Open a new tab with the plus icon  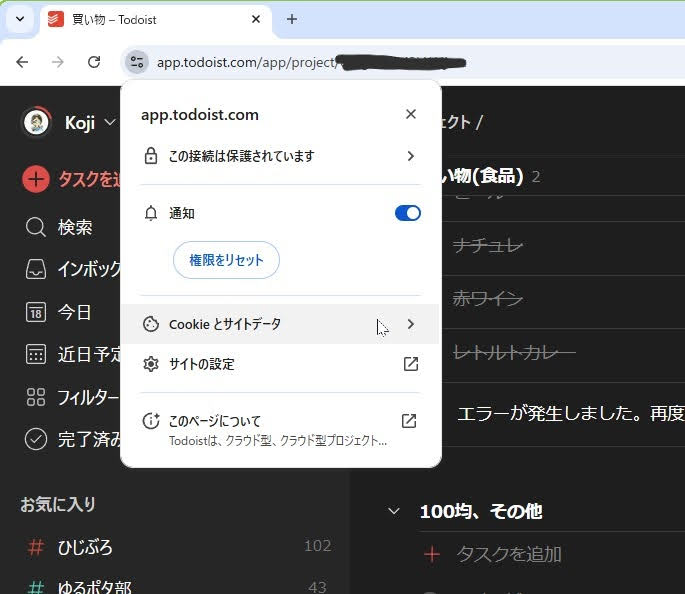click(292, 19)
